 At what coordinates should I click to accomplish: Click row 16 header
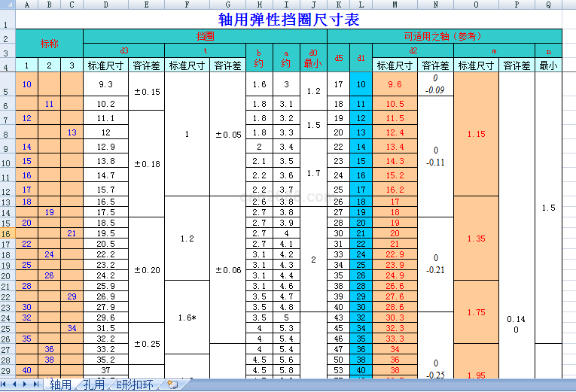(x=8, y=234)
